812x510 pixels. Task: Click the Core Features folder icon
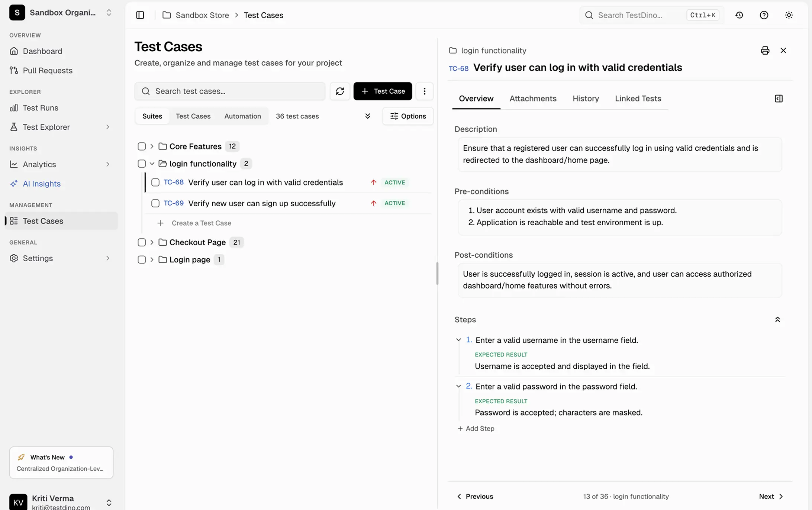162,146
